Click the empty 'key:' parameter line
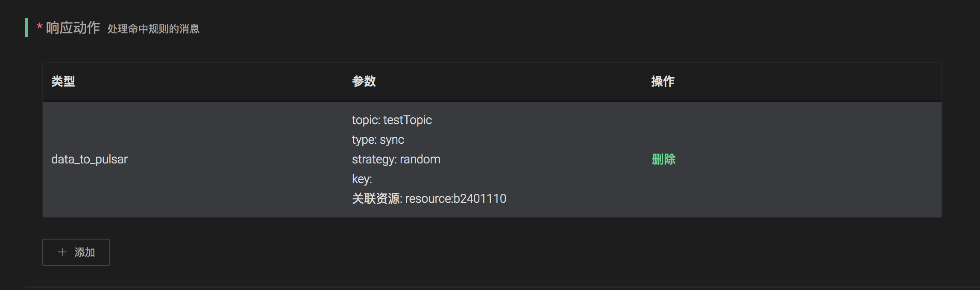This screenshot has width=980, height=290. (362, 179)
